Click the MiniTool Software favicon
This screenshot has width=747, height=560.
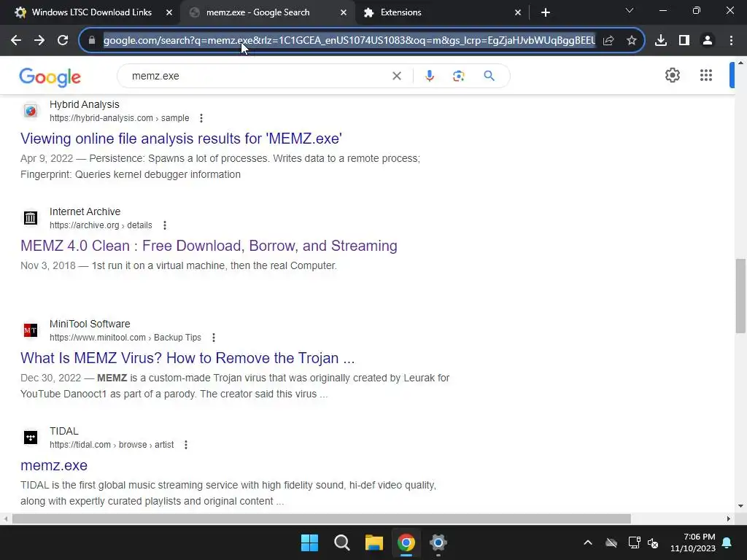coord(31,330)
